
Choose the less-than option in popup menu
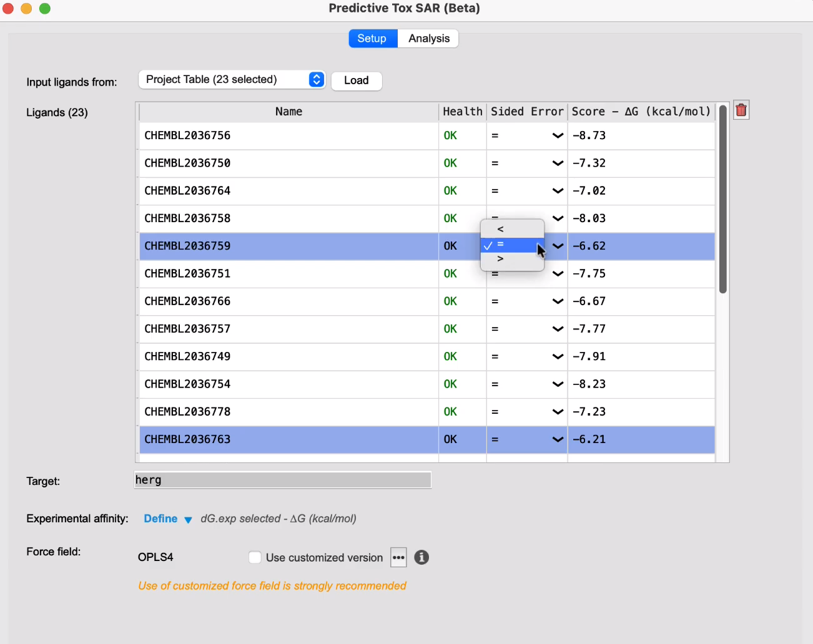click(512, 229)
